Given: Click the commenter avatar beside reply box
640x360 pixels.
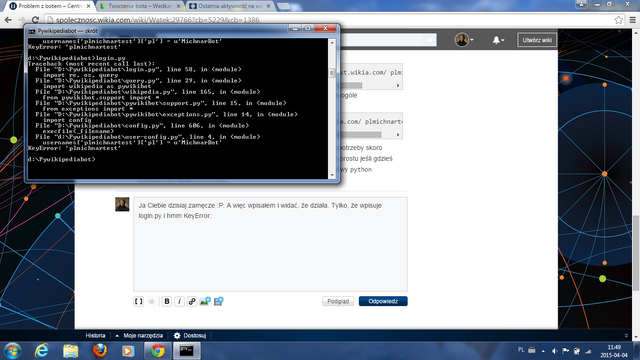Looking at the screenshot, I should point(122,204).
